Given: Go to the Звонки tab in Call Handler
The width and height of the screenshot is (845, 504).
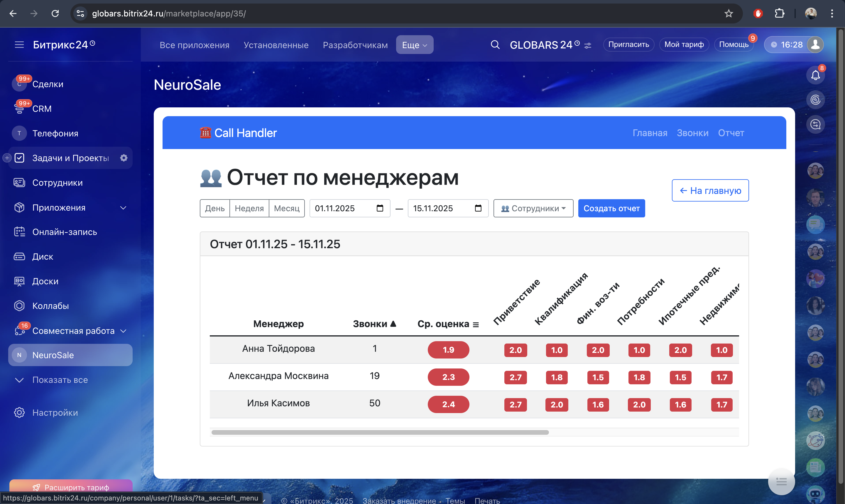Looking at the screenshot, I should pyautogui.click(x=692, y=133).
